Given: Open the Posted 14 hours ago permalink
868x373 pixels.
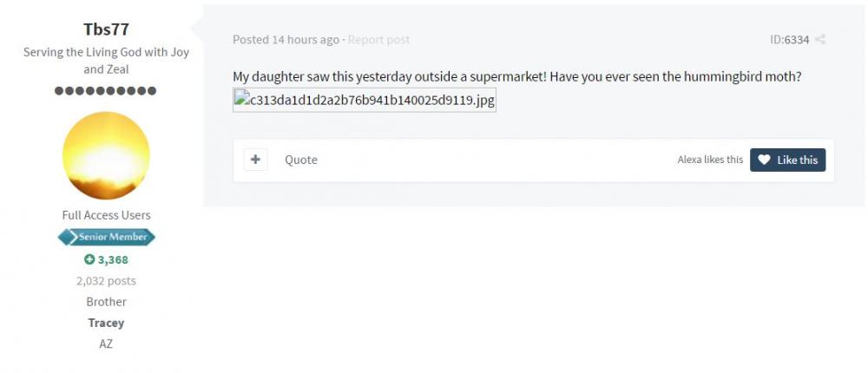Looking at the screenshot, I should coord(286,40).
